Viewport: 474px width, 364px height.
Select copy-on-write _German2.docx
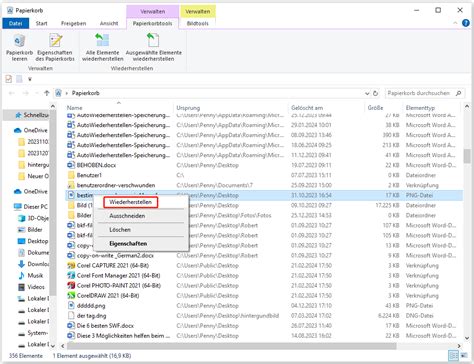[115, 256]
